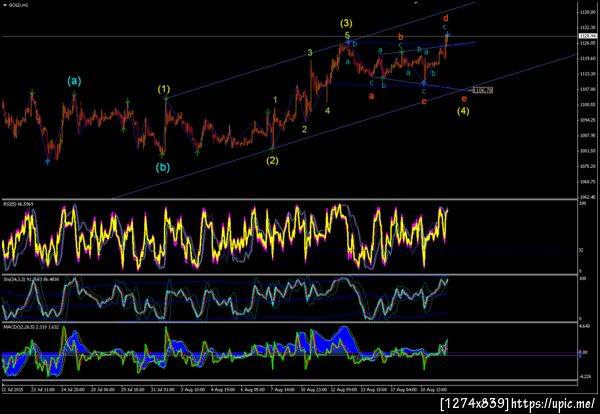Select the green 5 subwave label
This screenshot has width=600, height=414.
click(347, 36)
